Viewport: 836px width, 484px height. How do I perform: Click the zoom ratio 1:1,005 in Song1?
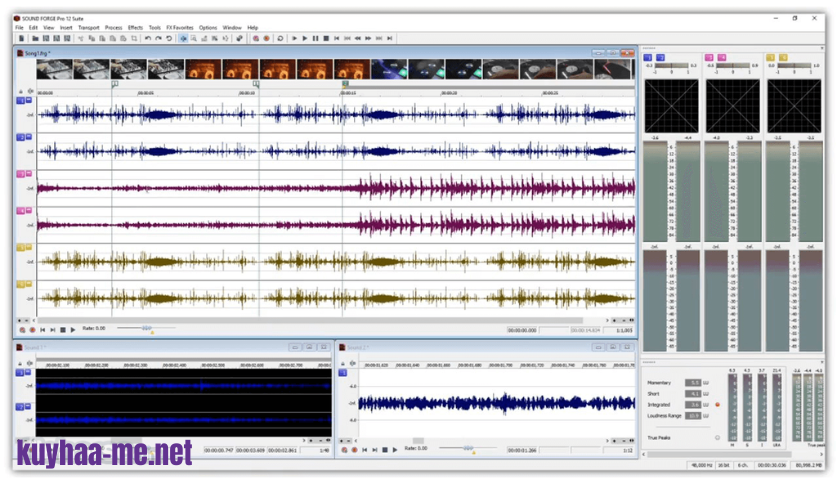pos(624,330)
